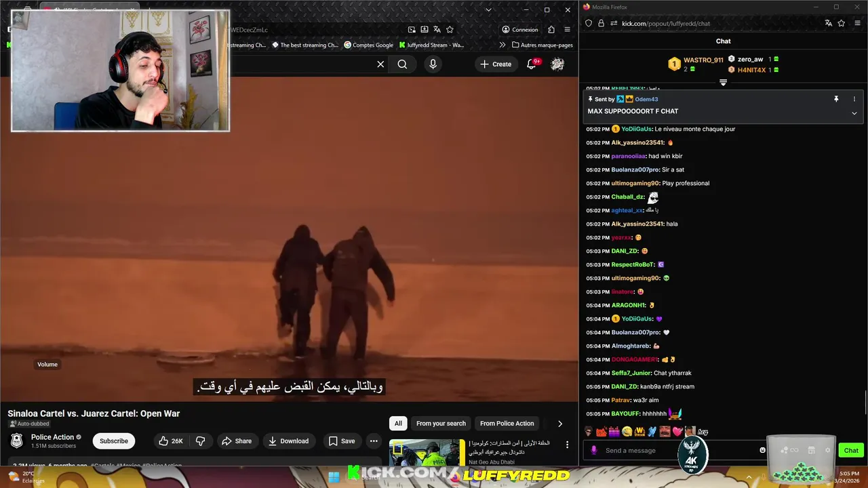868x488 pixels.
Task: Download the video
Action: (x=288, y=441)
